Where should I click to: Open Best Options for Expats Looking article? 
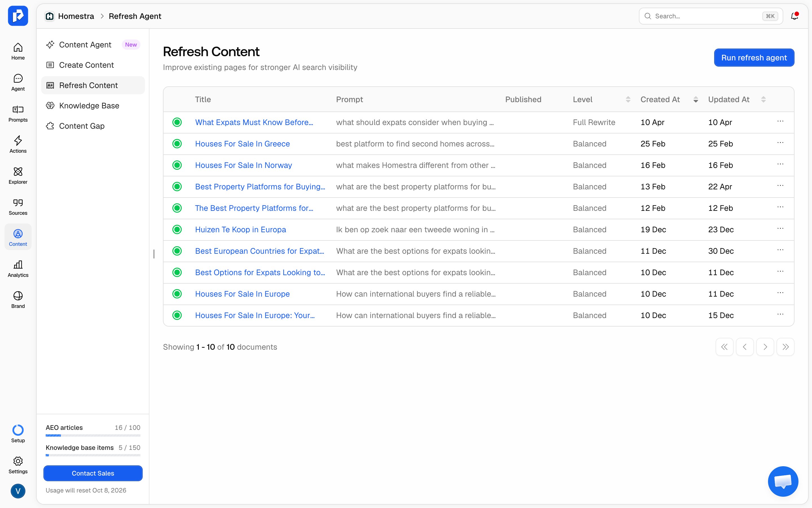pos(260,272)
